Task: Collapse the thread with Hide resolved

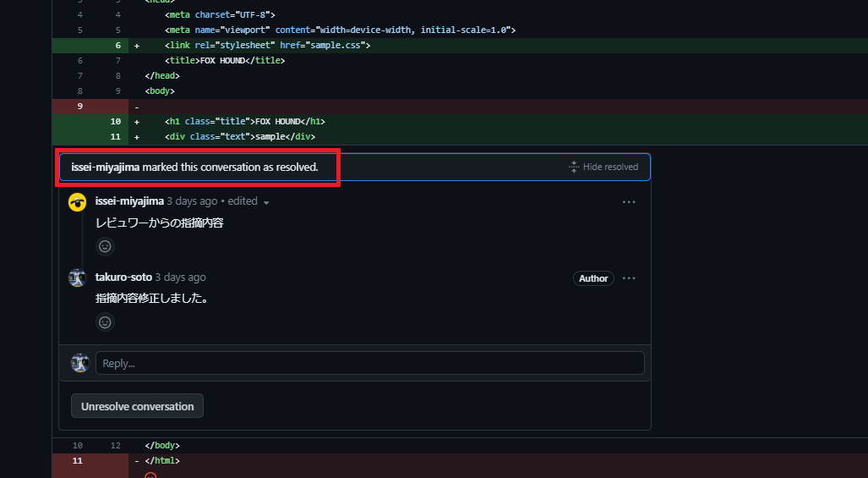Action: tap(603, 168)
